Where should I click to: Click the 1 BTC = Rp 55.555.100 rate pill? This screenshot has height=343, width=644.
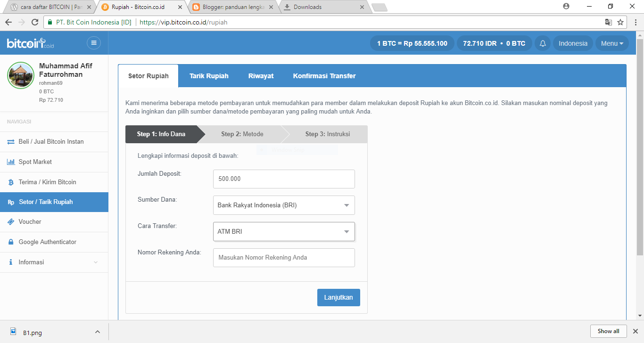click(412, 43)
